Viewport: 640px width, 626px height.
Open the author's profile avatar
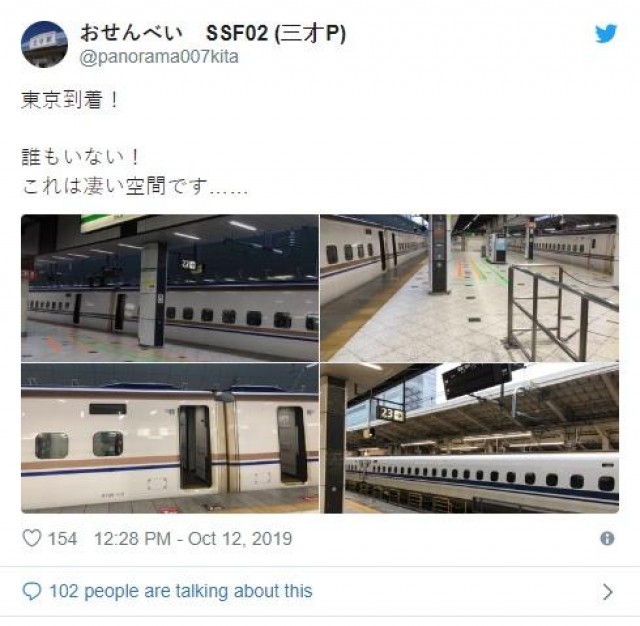pyautogui.click(x=44, y=44)
